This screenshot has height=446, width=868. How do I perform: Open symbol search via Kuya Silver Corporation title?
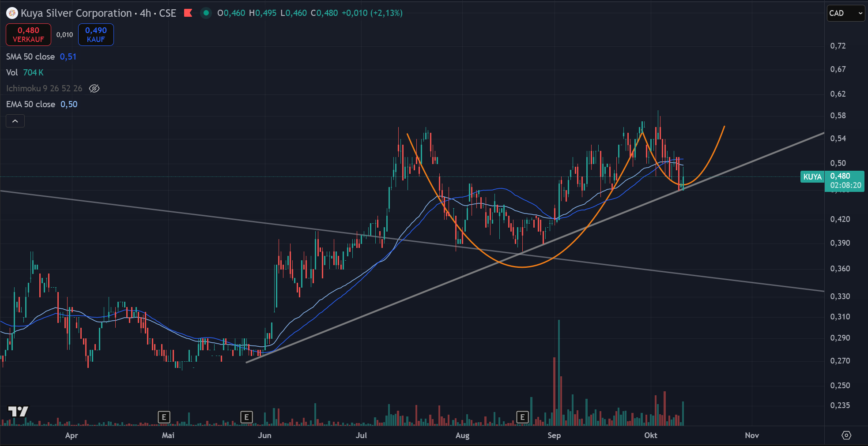76,13
